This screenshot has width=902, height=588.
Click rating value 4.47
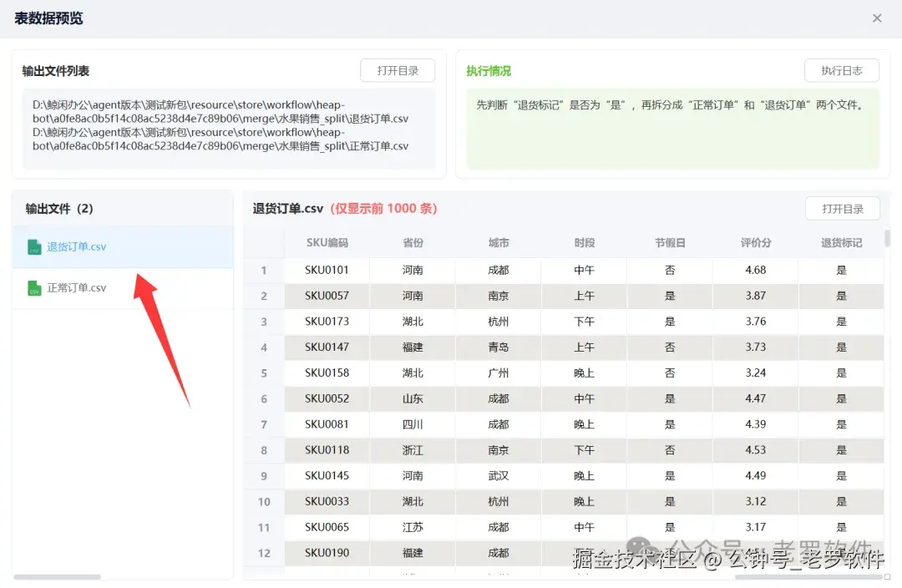click(755, 398)
